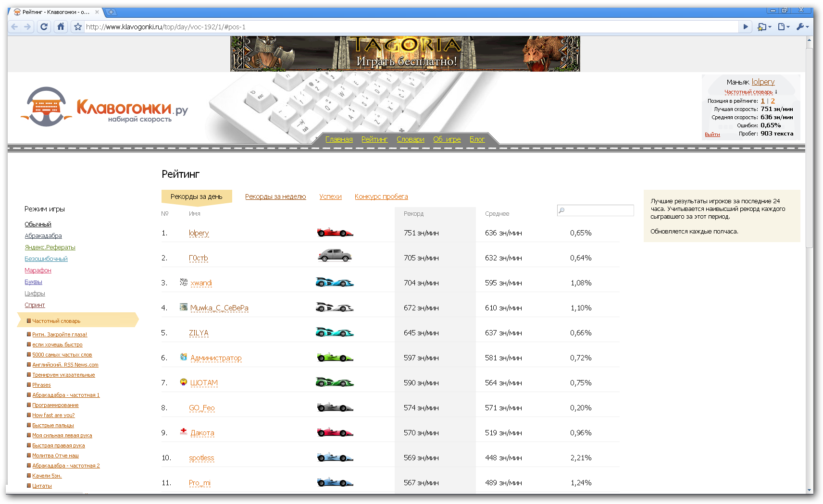Click the Tagoria advertisement banner

405,54
